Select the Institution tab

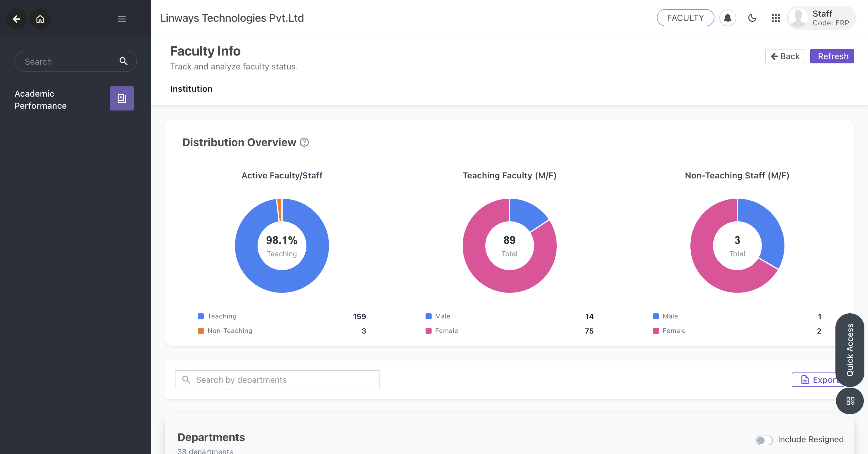coord(191,89)
